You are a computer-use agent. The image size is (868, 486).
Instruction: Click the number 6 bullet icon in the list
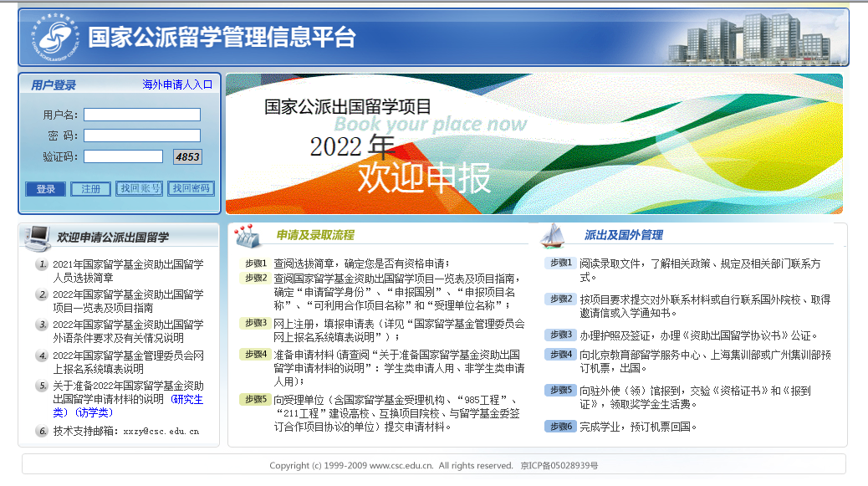point(42,431)
